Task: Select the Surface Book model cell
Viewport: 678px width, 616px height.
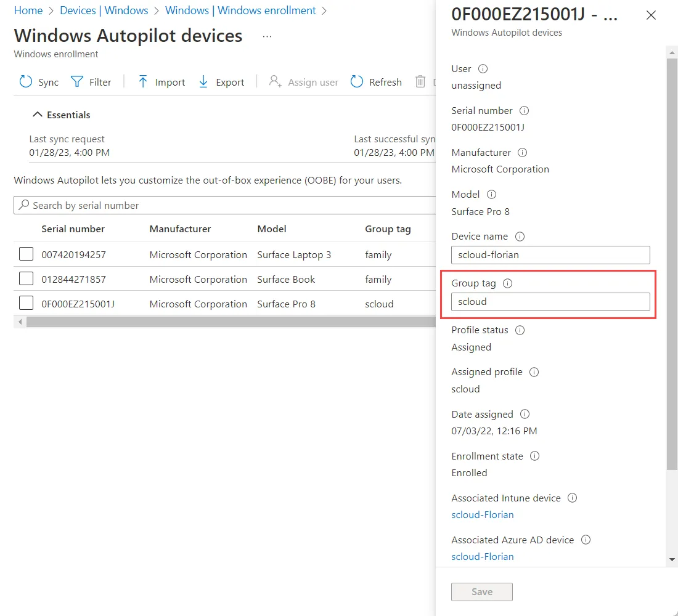Action: [x=286, y=279]
